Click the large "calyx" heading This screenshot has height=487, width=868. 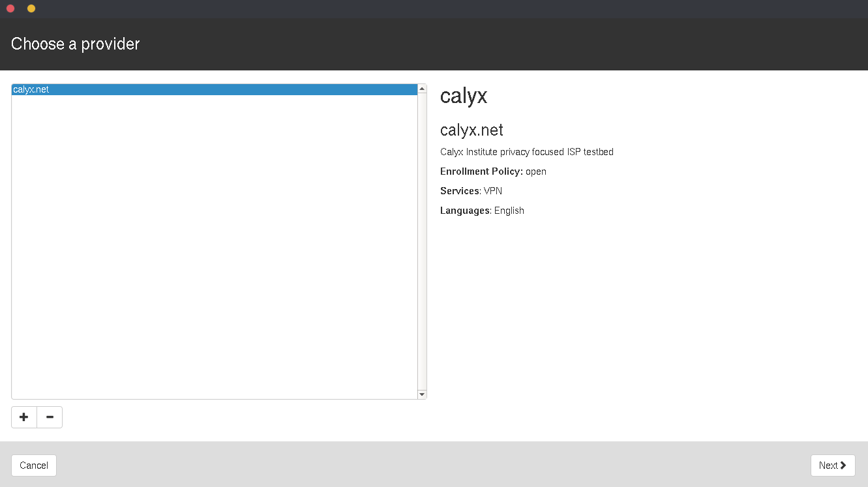point(464,96)
